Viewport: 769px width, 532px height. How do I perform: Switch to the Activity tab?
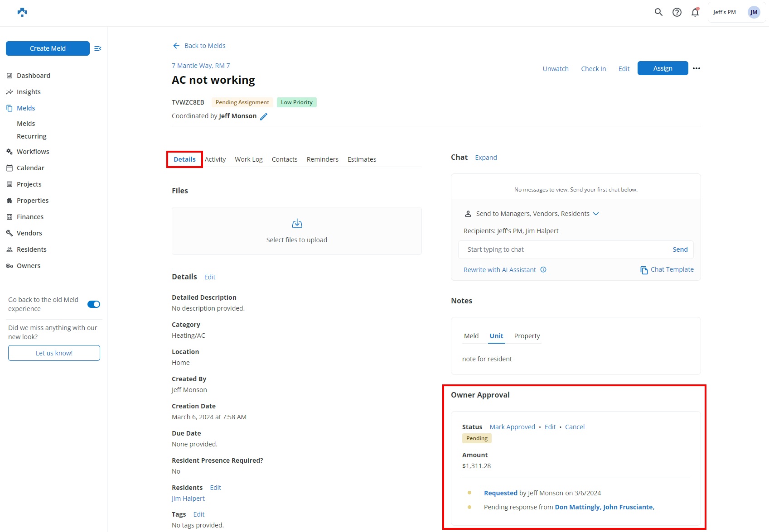pyautogui.click(x=215, y=159)
